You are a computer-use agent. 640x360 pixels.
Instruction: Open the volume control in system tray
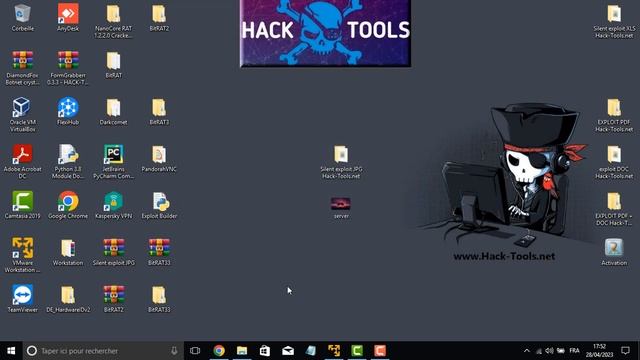[x=549, y=351]
